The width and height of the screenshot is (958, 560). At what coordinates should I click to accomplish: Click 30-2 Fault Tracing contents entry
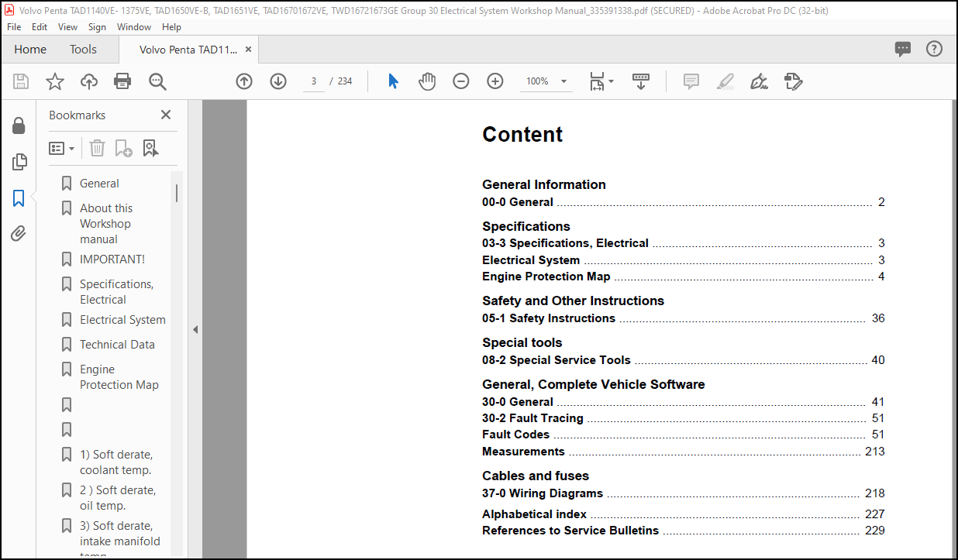click(683, 418)
